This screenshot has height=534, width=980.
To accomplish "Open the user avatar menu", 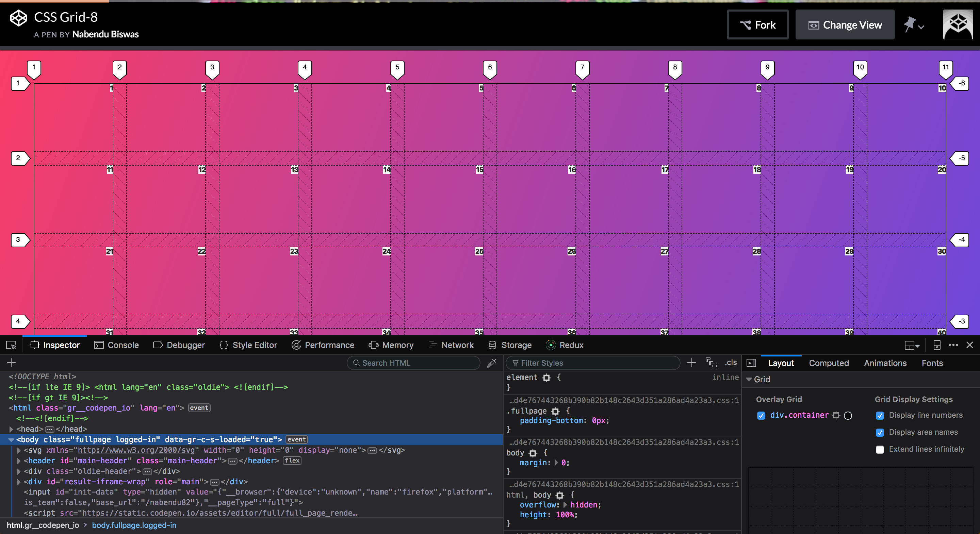I will 958,25.
